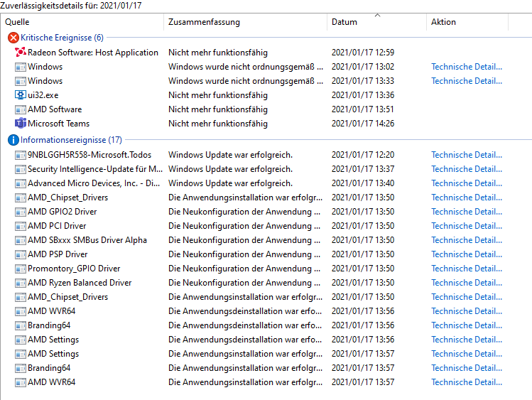Open Technische Details for Microsoft.Todos update
Viewport: 532px width, 400px height.
click(467, 155)
